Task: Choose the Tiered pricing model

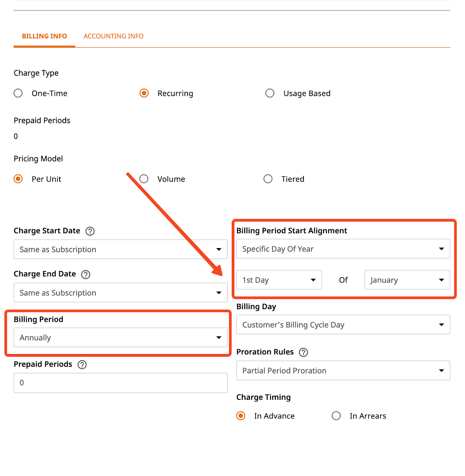Action: [268, 179]
